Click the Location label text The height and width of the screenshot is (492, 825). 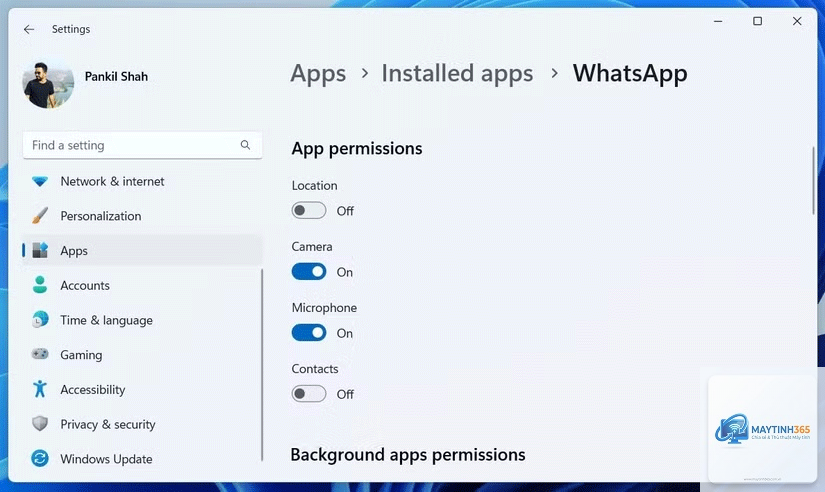point(314,185)
